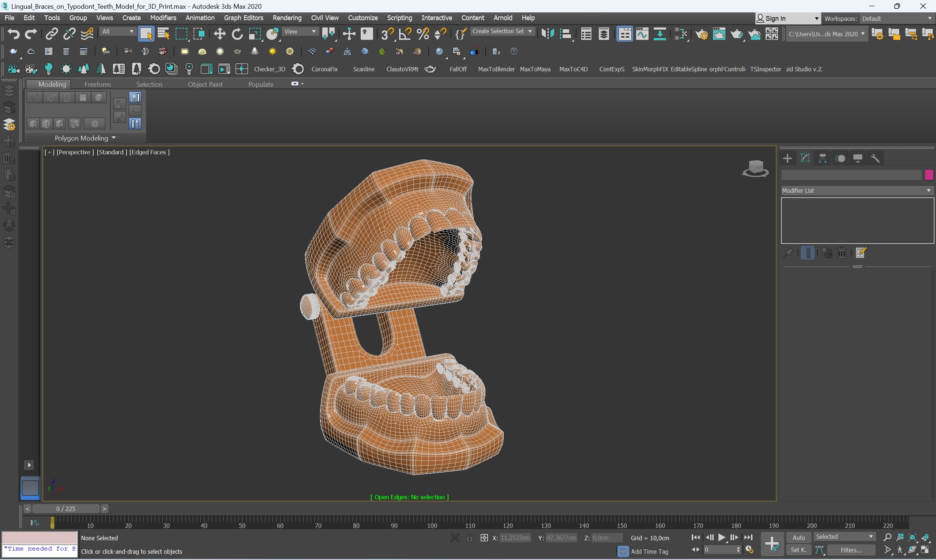Activate the Select Object tool
The image size is (936, 560).
(146, 34)
